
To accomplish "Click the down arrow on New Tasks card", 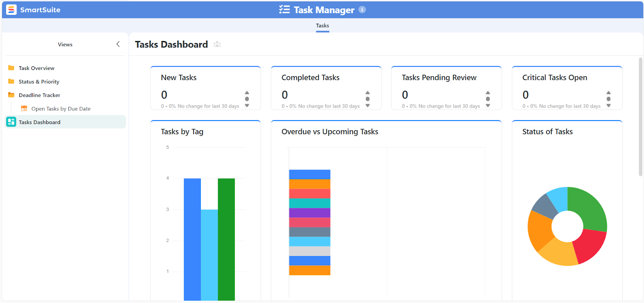I will (x=247, y=106).
